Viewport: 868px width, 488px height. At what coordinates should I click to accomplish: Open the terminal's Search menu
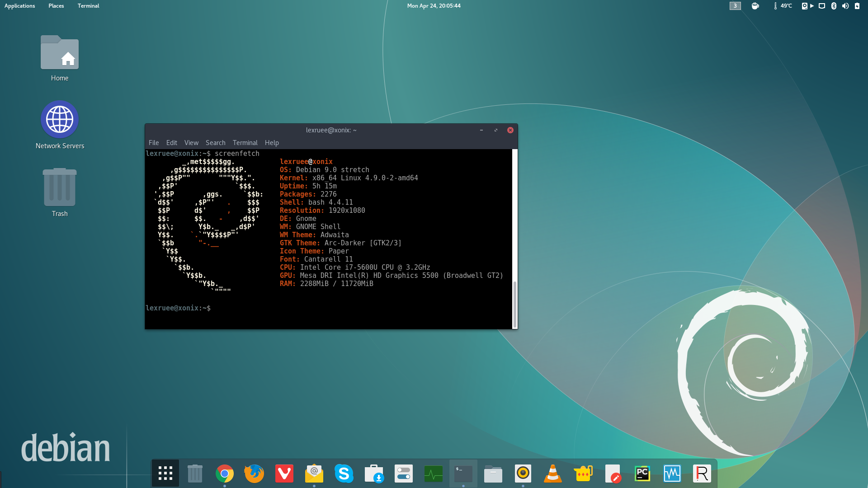click(215, 143)
